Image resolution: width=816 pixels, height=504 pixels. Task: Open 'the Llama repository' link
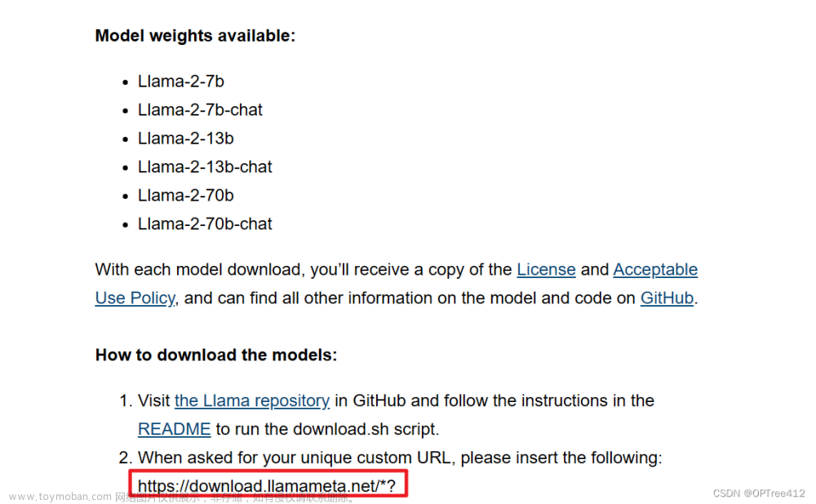tap(252, 400)
